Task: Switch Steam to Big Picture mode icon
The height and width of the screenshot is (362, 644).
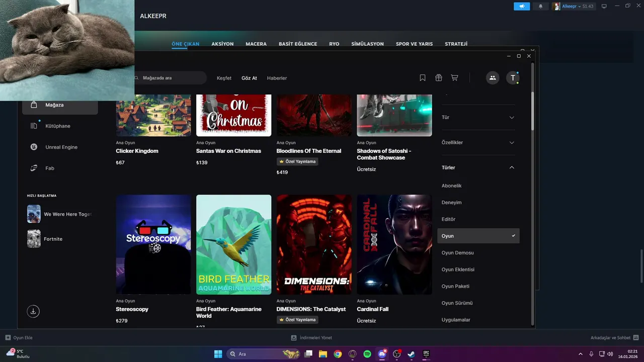Action: point(604,6)
